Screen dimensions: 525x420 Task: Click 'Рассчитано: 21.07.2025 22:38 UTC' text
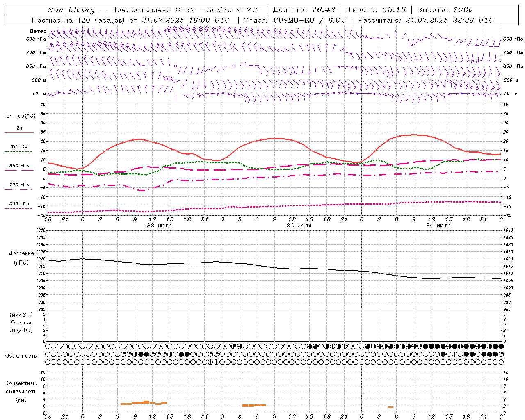point(426,20)
